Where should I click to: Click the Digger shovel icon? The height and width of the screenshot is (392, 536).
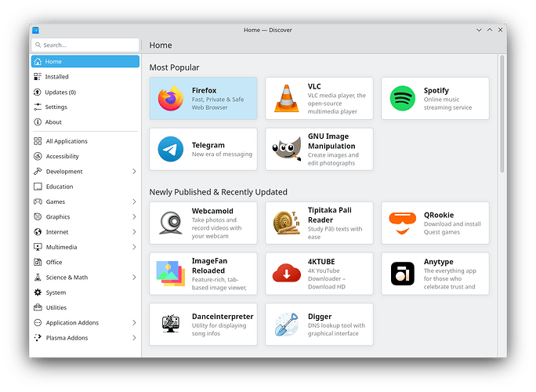click(x=286, y=325)
